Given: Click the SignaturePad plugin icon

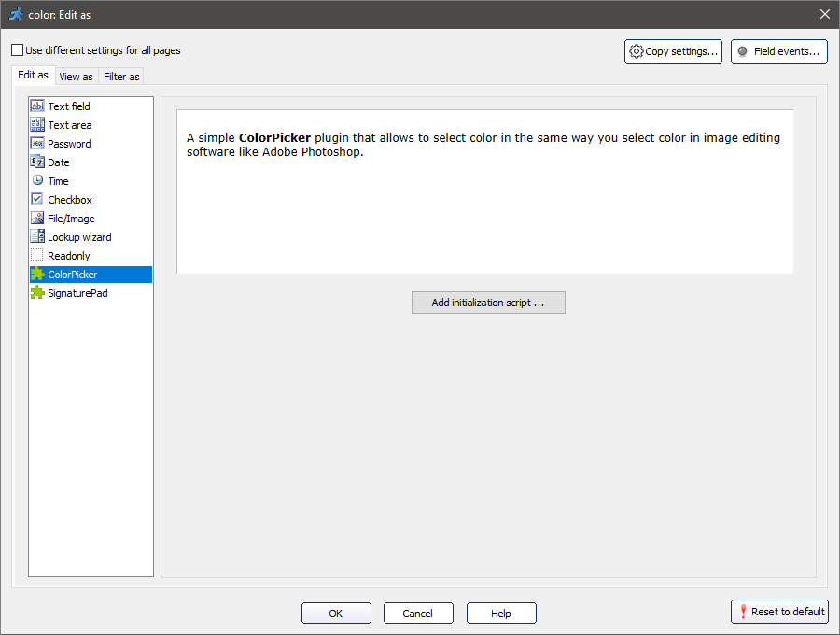Looking at the screenshot, I should [36, 292].
